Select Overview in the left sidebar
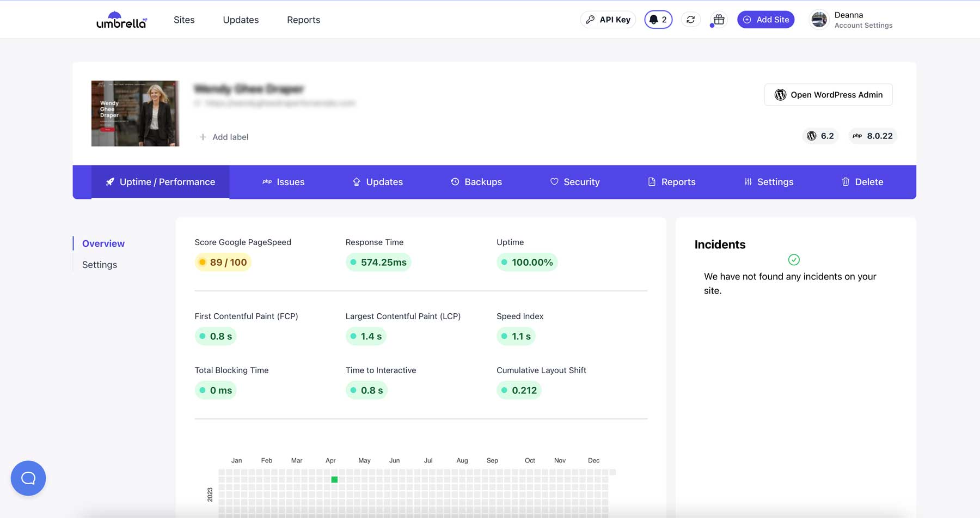 (103, 243)
